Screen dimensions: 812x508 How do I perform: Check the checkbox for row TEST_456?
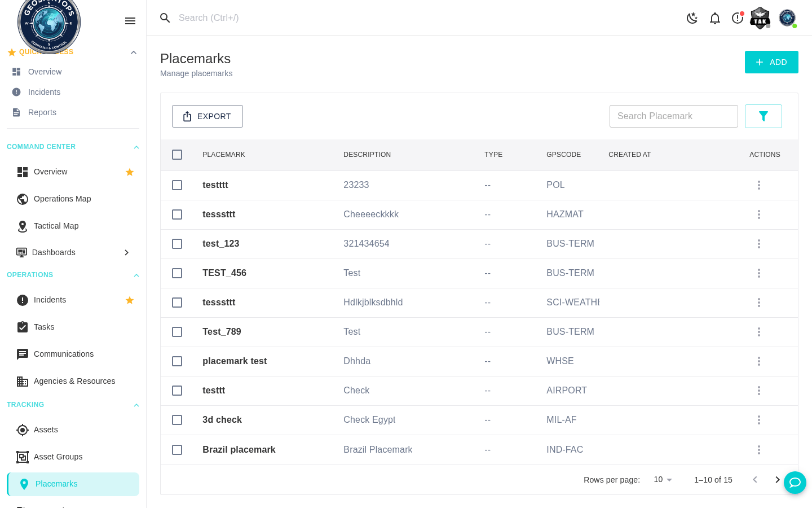coord(177,273)
